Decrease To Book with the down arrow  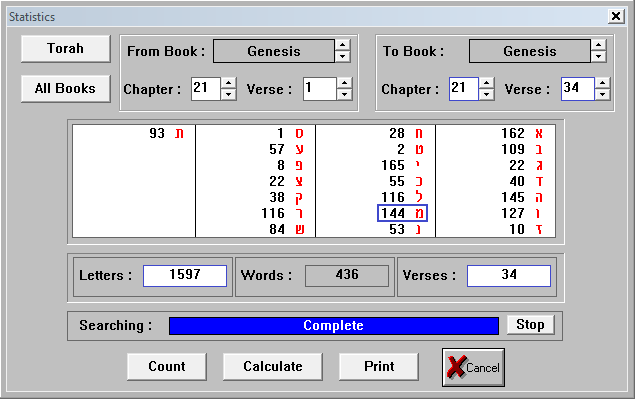tap(599, 57)
